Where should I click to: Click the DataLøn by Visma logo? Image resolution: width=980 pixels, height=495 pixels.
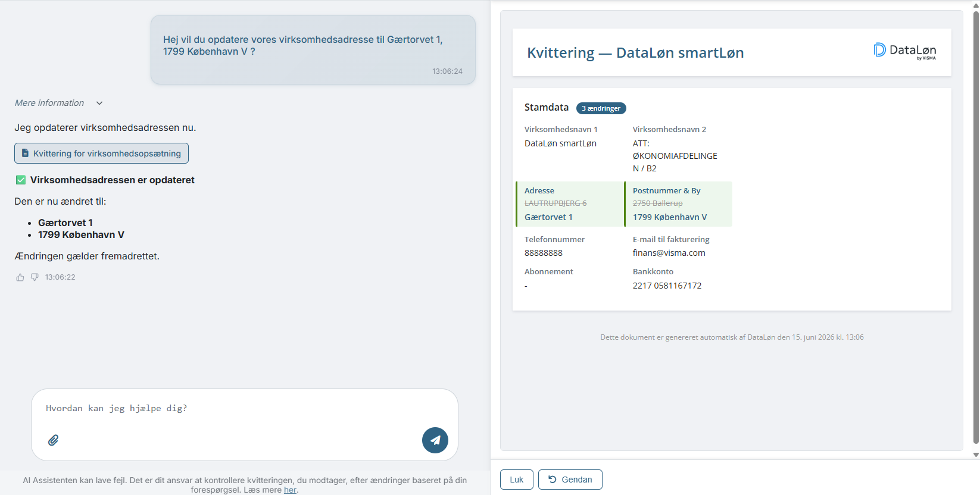tap(905, 51)
